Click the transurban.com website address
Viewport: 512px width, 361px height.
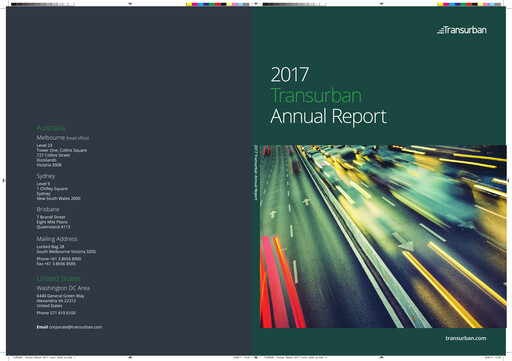tap(466, 338)
